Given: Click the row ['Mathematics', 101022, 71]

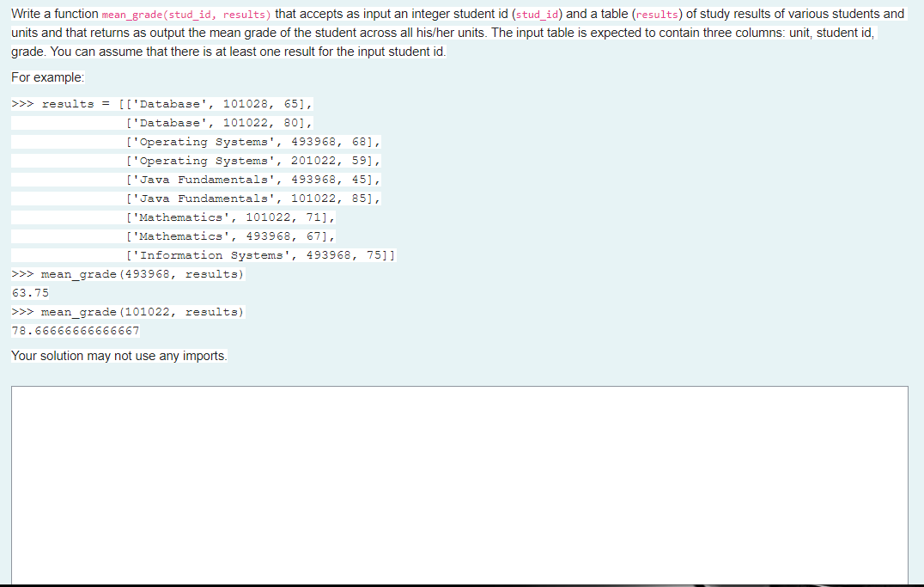Looking at the screenshot, I should [230, 217].
